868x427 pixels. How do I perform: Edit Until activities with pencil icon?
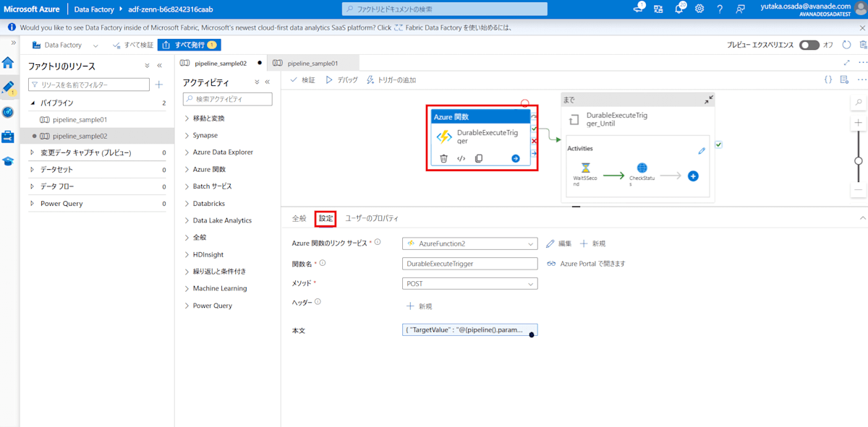coord(702,151)
